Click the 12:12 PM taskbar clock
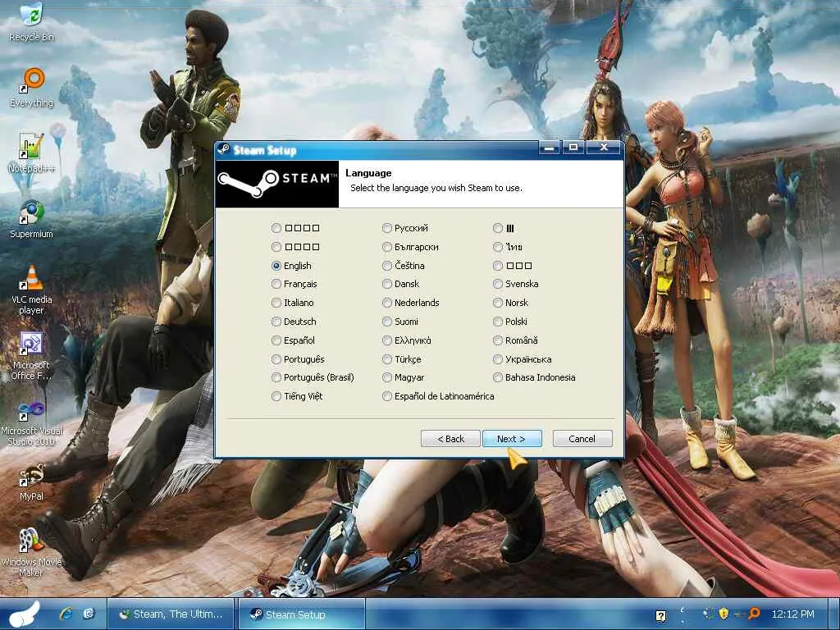This screenshot has width=840, height=630. coord(792,614)
